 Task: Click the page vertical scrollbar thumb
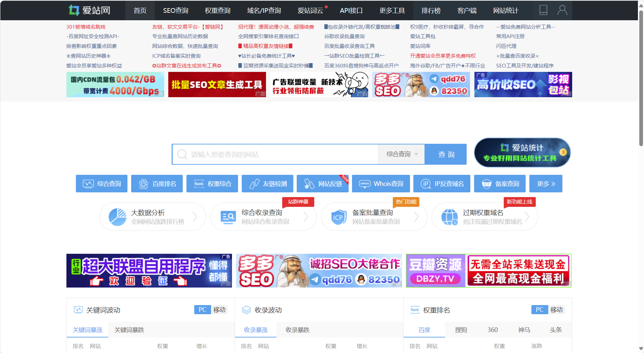641,78
